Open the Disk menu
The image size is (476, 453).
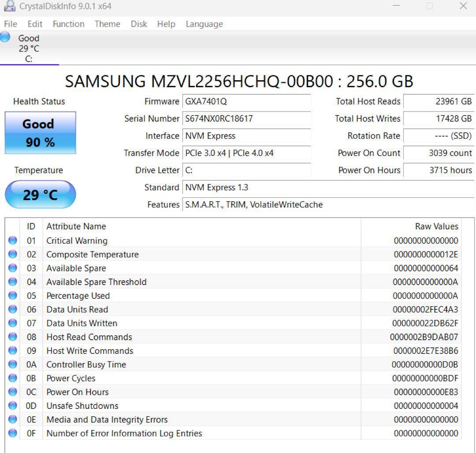point(139,24)
